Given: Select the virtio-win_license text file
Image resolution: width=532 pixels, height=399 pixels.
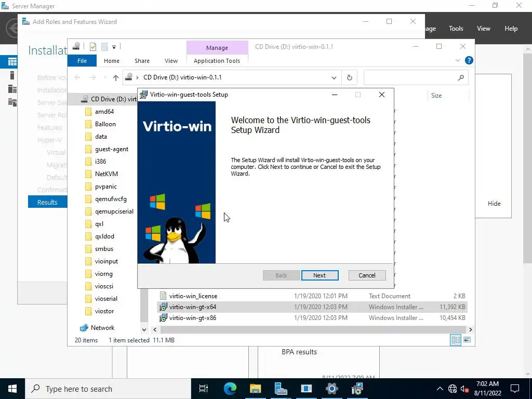Looking at the screenshot, I should point(193,296).
